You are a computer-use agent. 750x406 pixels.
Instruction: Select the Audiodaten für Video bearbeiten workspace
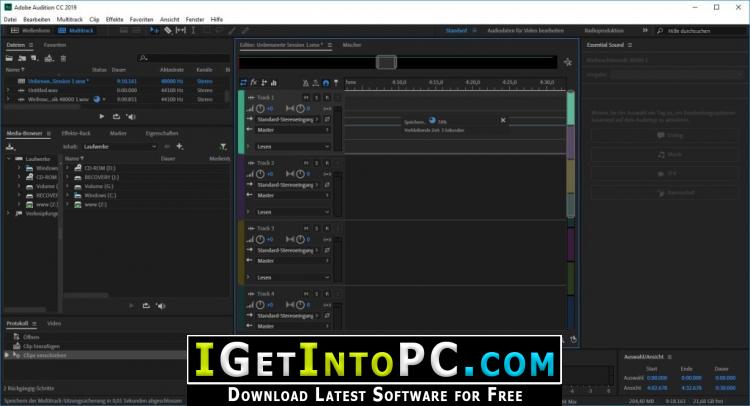[x=525, y=31]
